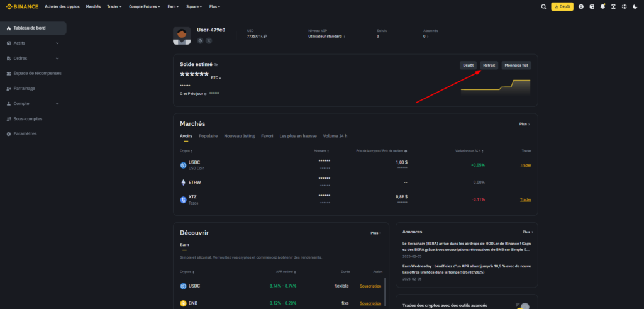Click the Binance logo
Screen dimensions: 644x309
[21, 6]
